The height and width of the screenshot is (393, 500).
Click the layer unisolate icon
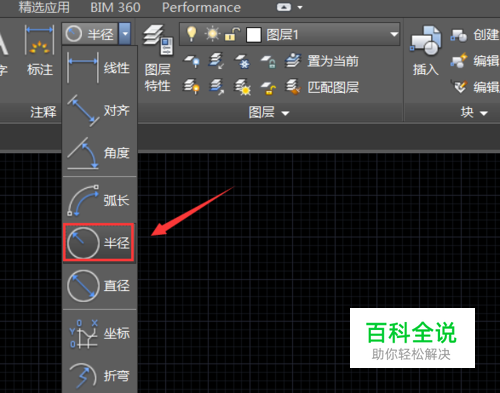click(217, 87)
